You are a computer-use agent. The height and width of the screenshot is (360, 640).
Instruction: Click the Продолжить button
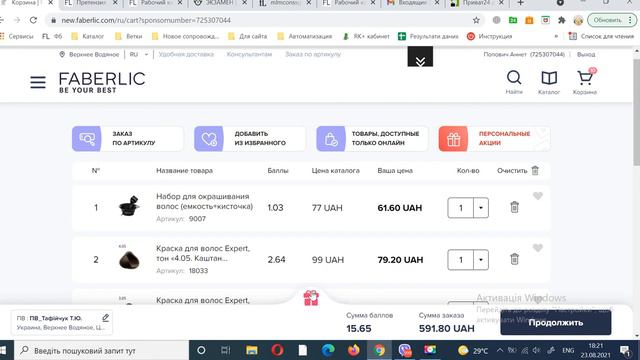tap(556, 322)
